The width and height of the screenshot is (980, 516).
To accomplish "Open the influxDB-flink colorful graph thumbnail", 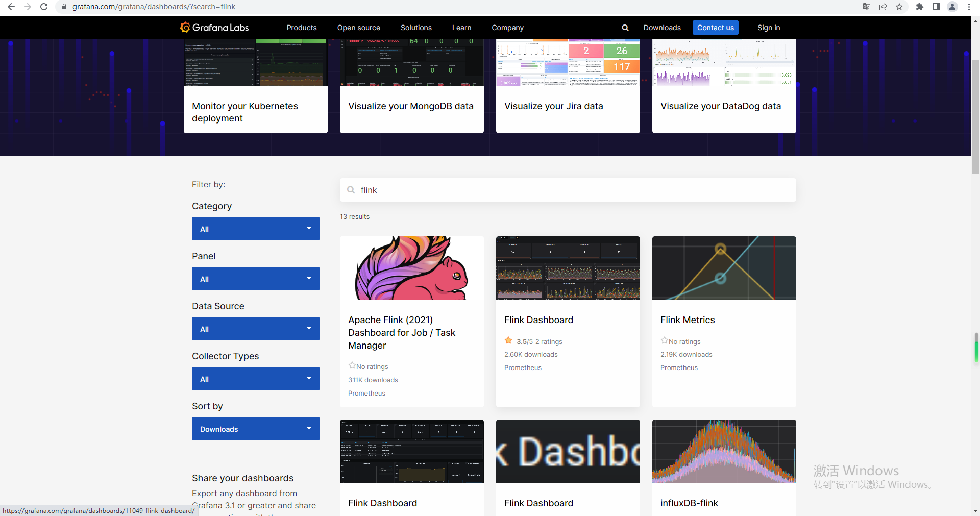I will [724, 451].
